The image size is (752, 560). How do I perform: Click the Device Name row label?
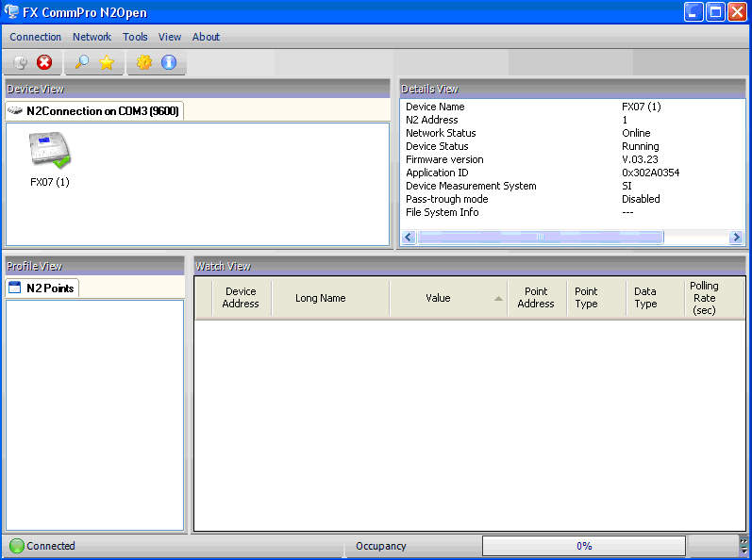coord(435,107)
